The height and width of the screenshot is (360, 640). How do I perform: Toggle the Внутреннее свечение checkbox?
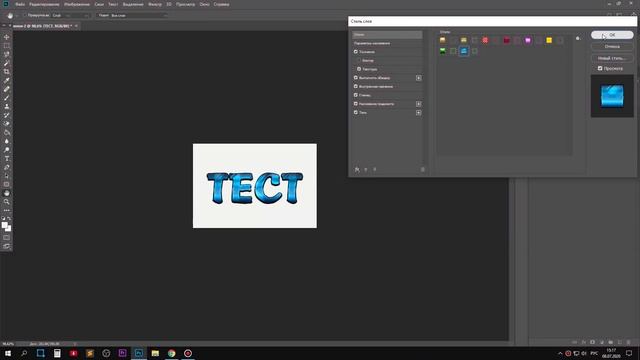pyautogui.click(x=356, y=87)
